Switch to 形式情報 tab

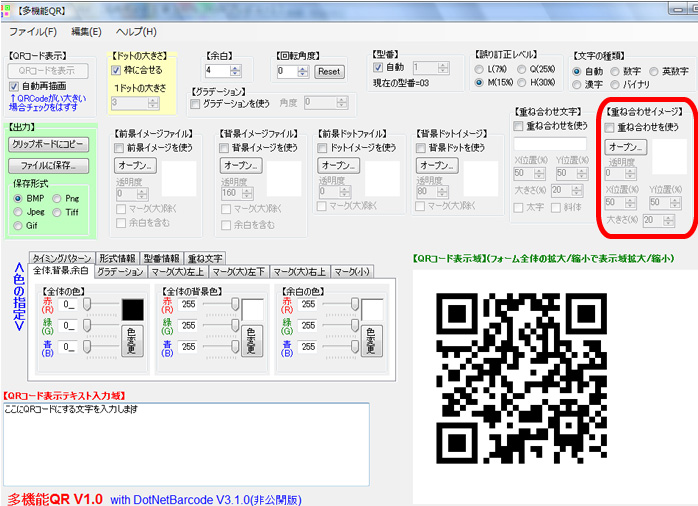[117, 259]
